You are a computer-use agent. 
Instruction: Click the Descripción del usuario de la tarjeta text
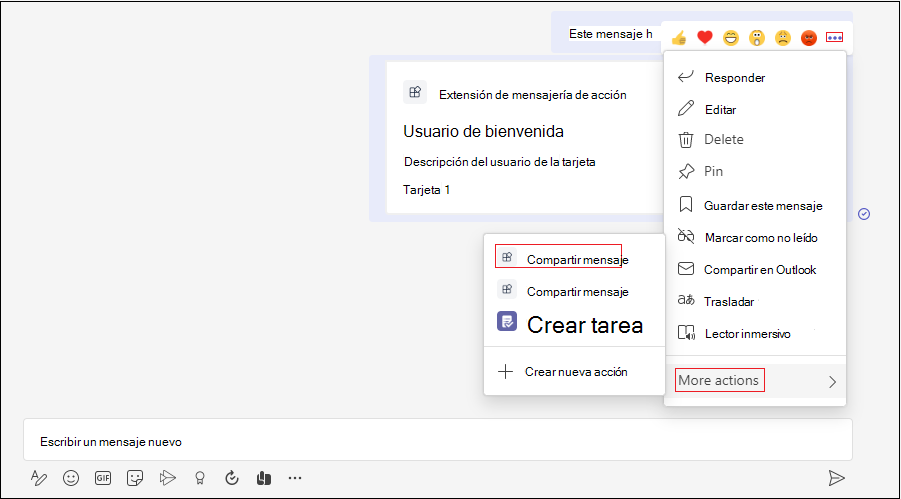(499, 162)
